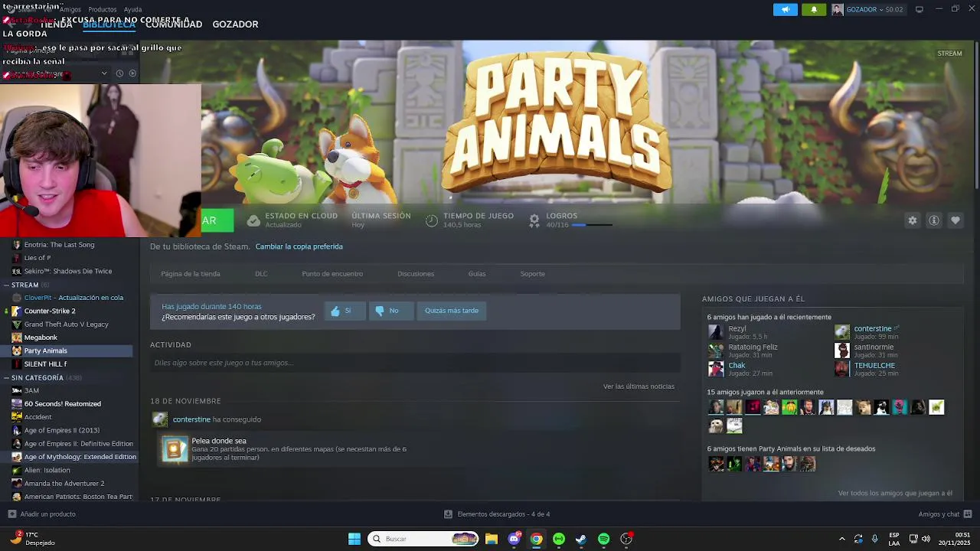Open File Explorer from taskbar
Image resolution: width=980 pixels, height=551 pixels.
(x=492, y=539)
